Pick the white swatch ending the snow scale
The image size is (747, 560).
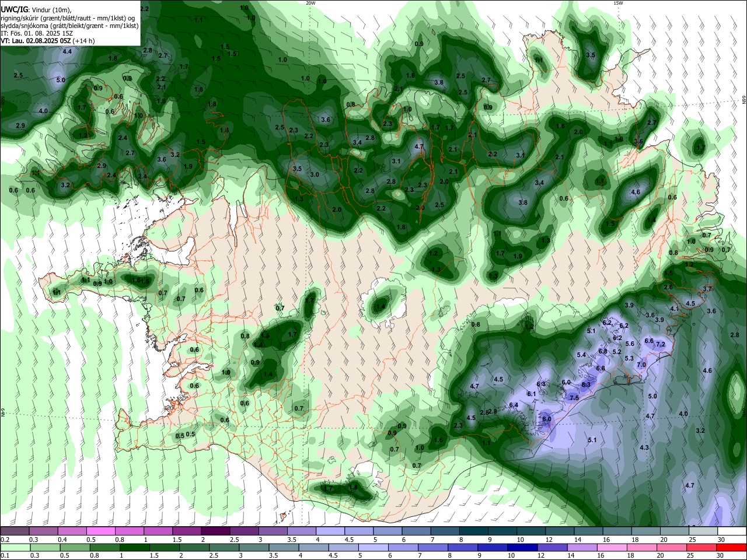[732, 531]
